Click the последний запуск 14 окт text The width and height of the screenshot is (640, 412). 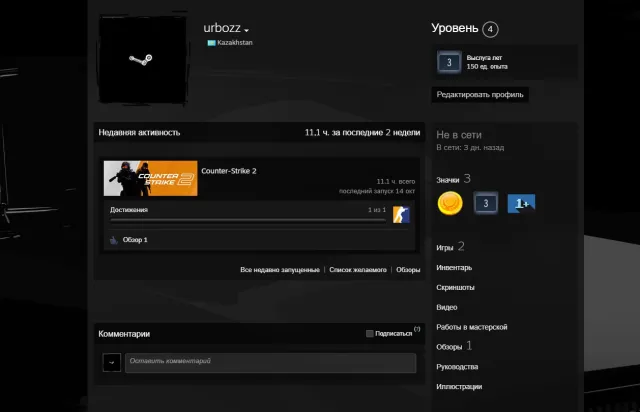(x=377, y=191)
